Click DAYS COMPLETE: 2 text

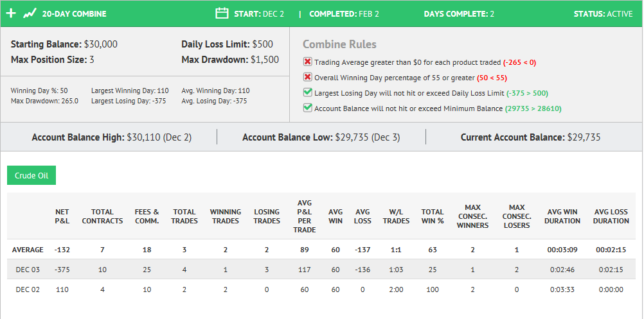point(459,14)
